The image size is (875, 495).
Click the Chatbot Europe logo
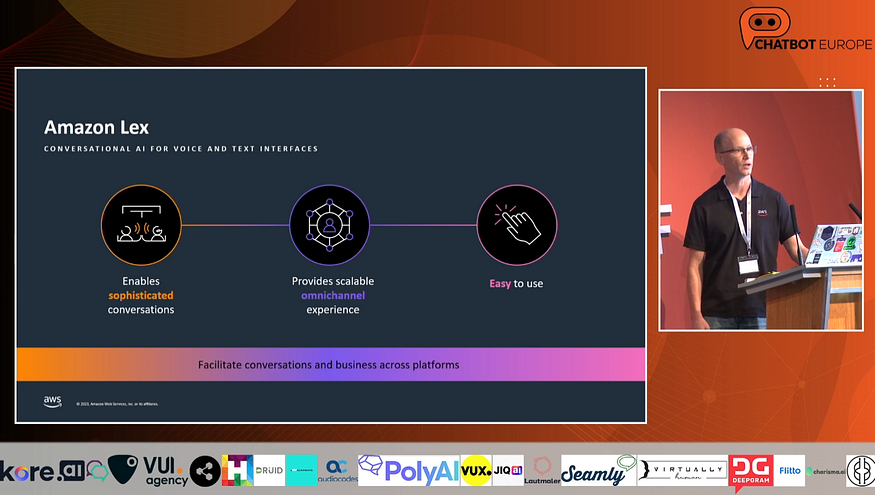(x=805, y=29)
